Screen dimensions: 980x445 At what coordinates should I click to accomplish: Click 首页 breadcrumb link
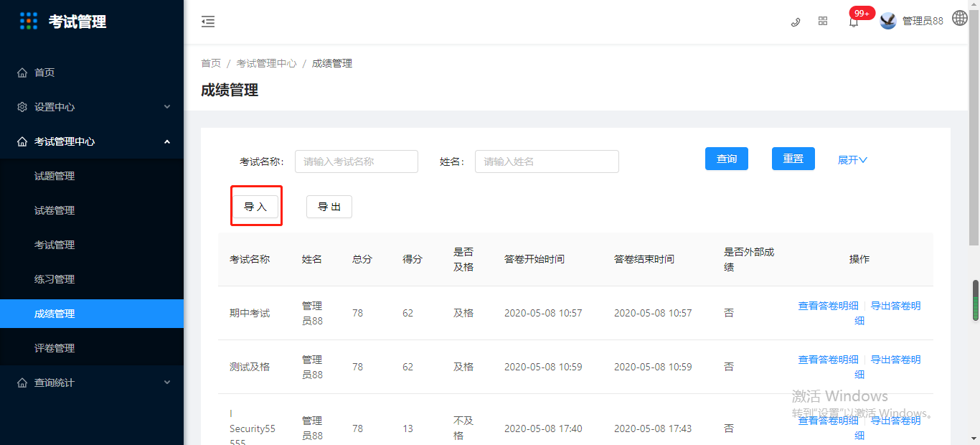tap(211, 63)
